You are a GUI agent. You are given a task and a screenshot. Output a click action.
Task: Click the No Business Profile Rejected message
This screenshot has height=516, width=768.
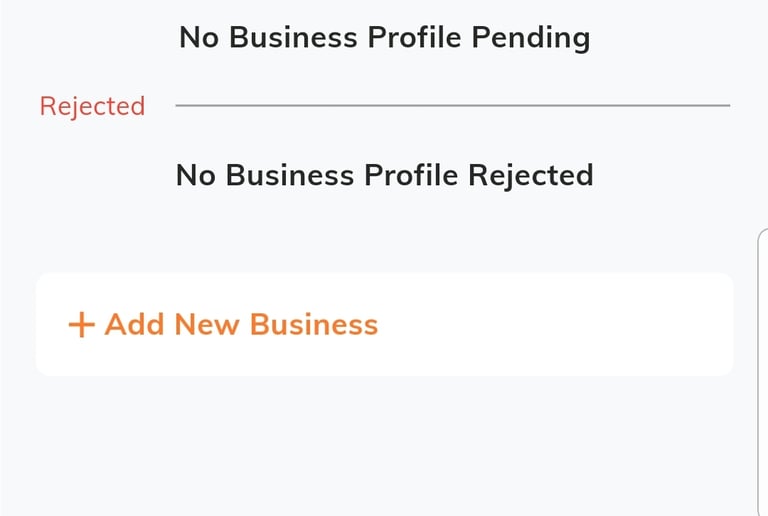[384, 175]
